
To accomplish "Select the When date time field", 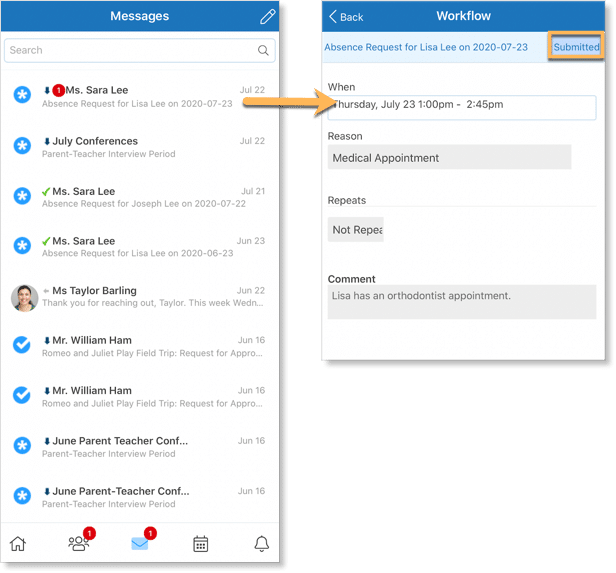I will (x=461, y=107).
